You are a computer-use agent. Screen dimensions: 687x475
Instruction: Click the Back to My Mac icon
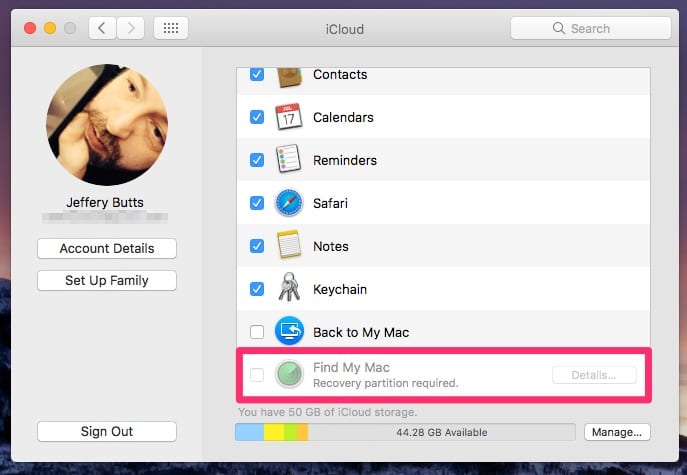(x=289, y=331)
